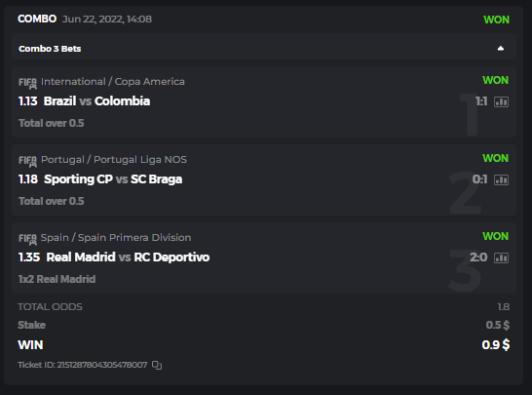The width and height of the screenshot is (532, 395).
Task: Open the Real Madrid vs RC Deportivo match
Action: click(128, 257)
